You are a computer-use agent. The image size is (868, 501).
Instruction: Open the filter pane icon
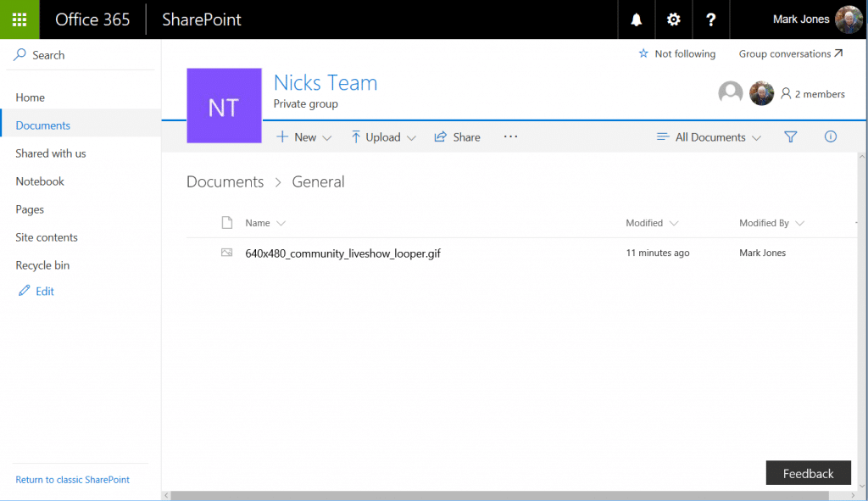point(790,136)
